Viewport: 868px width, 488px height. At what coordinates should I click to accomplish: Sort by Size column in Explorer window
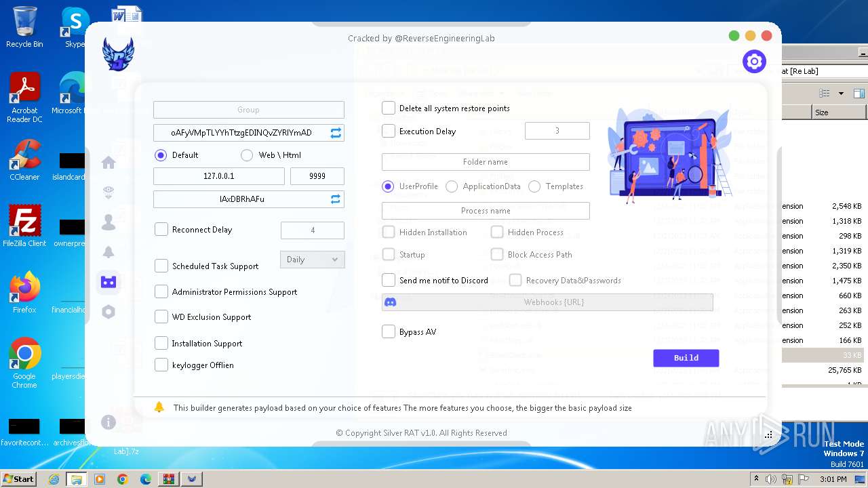pos(840,113)
